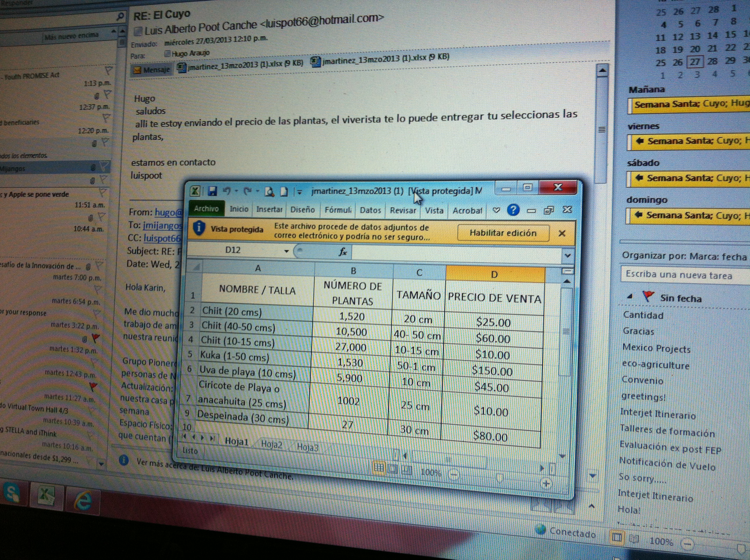750x560 pixels.
Task: Click the Undo arrow in Excel
Action: click(x=227, y=191)
